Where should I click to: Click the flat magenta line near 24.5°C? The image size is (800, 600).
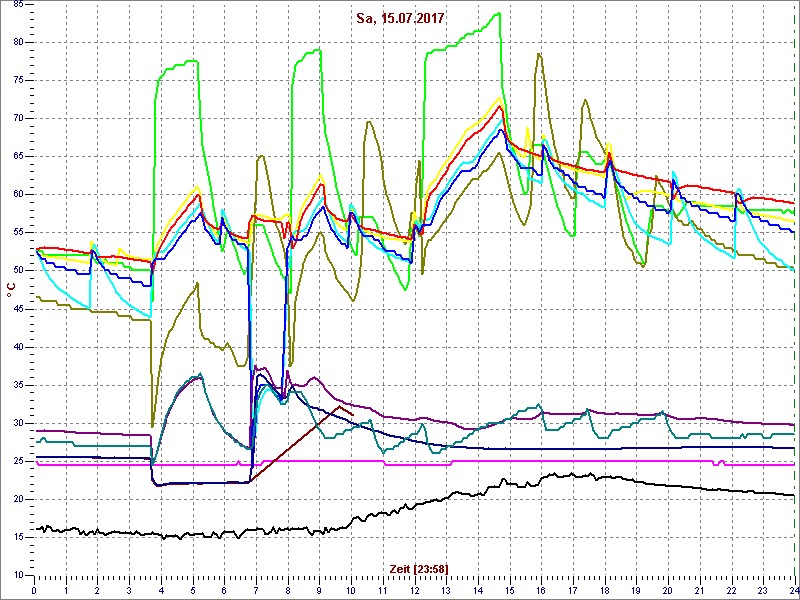point(150,464)
